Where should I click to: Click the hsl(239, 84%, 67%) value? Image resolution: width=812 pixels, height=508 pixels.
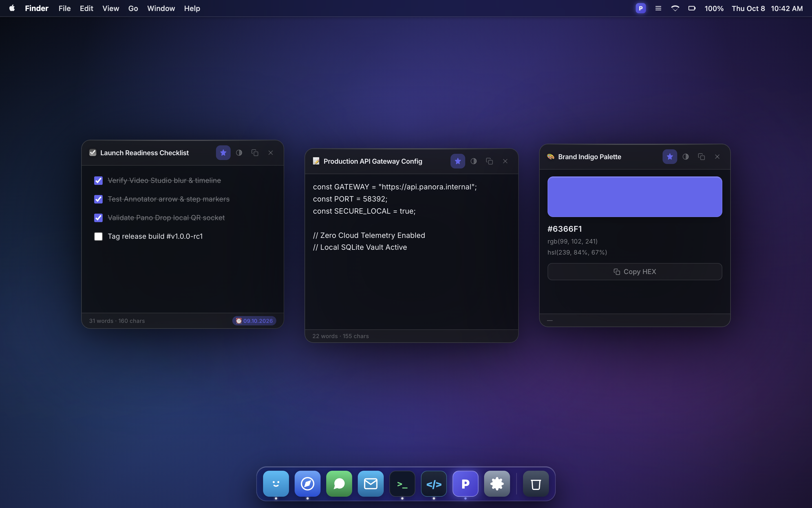[x=577, y=252]
